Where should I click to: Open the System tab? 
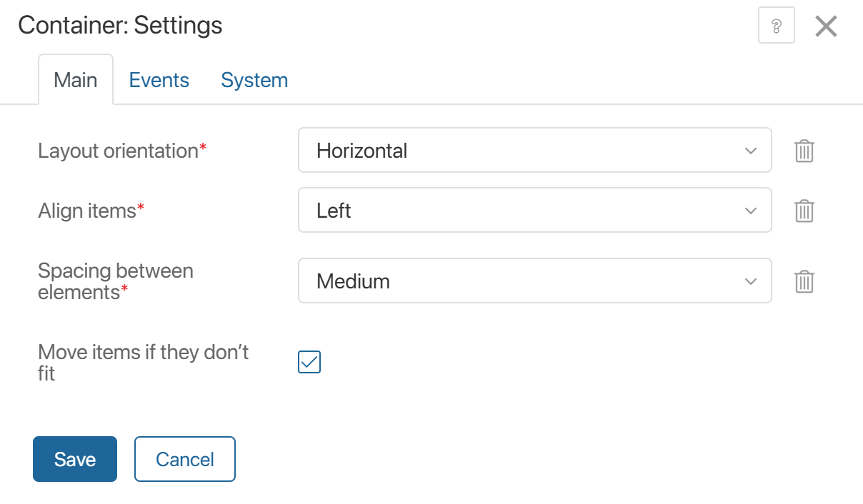254,80
